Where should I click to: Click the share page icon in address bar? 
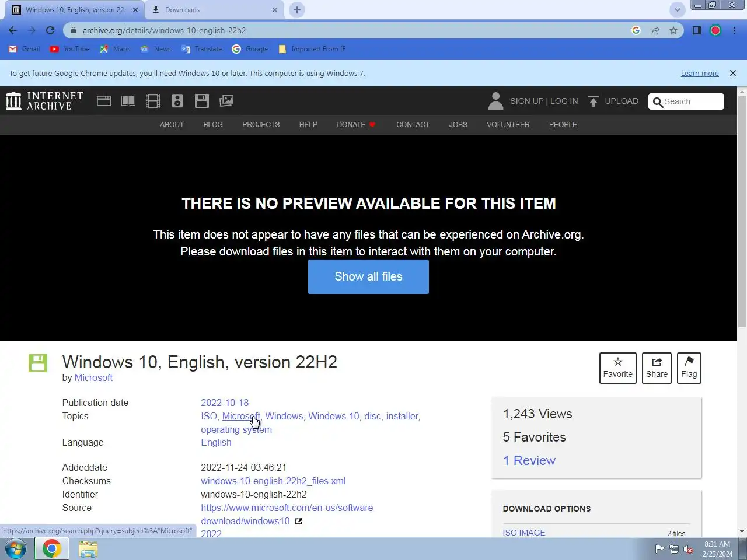click(655, 30)
